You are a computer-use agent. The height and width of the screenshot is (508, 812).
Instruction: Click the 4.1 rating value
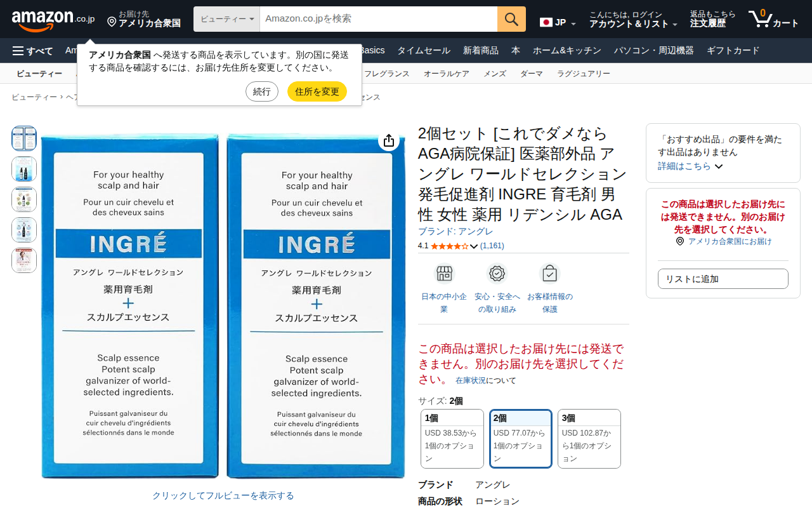tap(423, 246)
